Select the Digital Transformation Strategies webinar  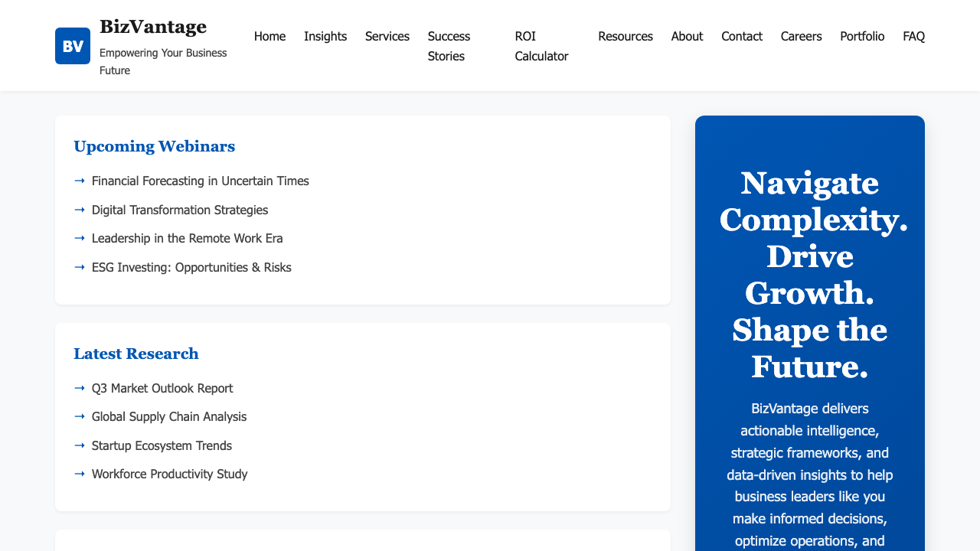click(x=180, y=210)
